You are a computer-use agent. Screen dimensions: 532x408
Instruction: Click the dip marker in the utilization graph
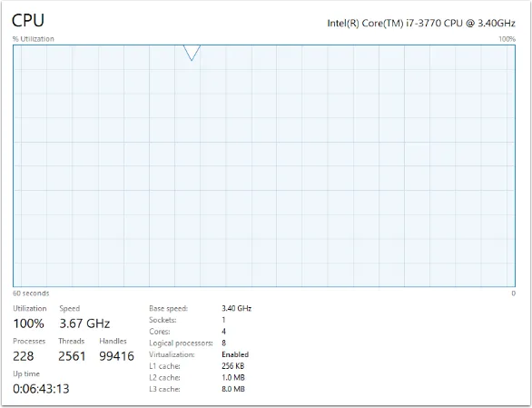192,53
